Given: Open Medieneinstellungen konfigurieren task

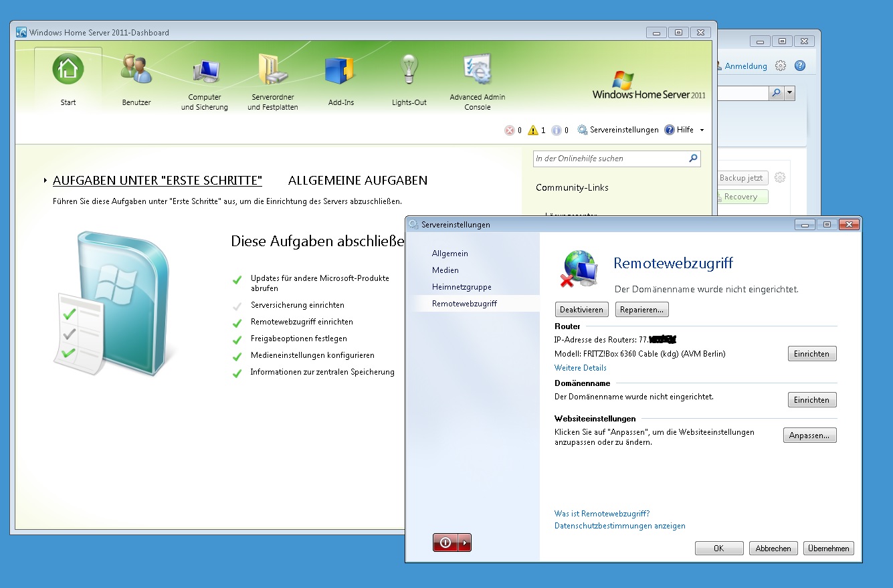Looking at the screenshot, I should click(x=312, y=355).
